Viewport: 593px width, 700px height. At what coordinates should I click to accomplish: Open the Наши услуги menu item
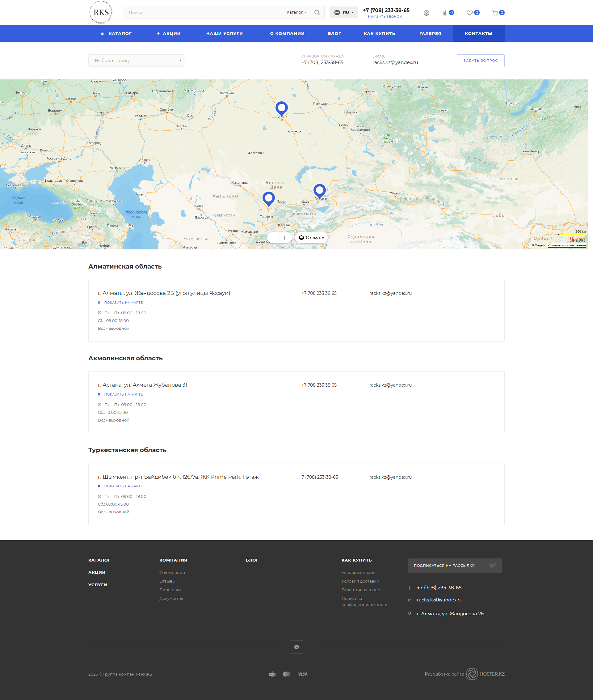(x=224, y=34)
